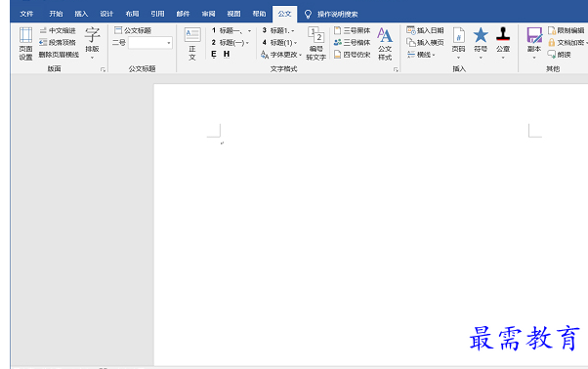Image resolution: width=588 pixels, height=369 pixels.
Task: Open 字体更改 font change menu
Action: pos(281,55)
